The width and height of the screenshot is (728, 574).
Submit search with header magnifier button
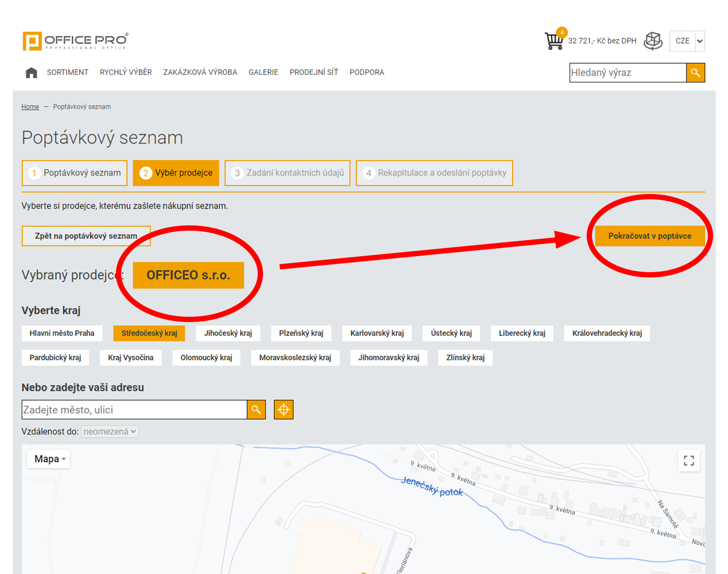click(x=696, y=73)
